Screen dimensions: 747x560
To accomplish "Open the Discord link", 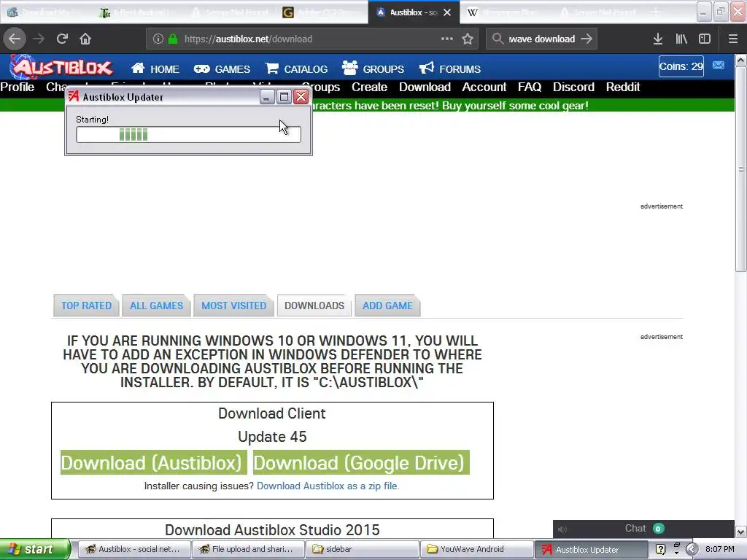I will coord(573,87).
